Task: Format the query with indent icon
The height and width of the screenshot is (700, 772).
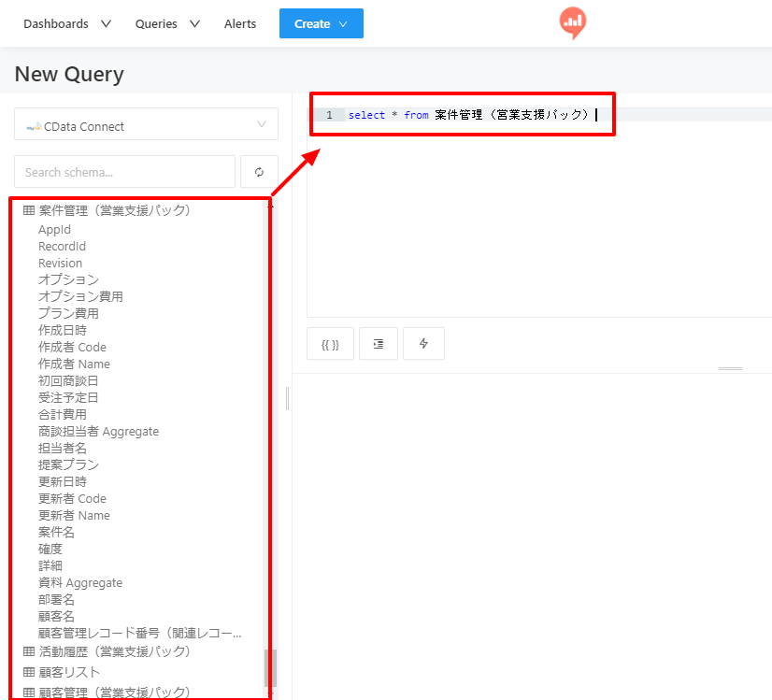Action: 379,344
